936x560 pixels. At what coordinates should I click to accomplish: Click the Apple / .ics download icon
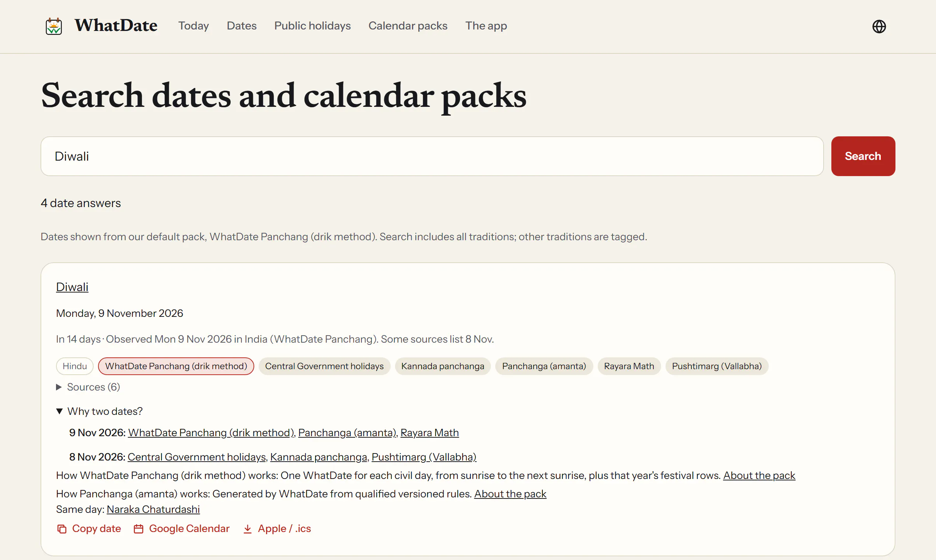[247, 529]
